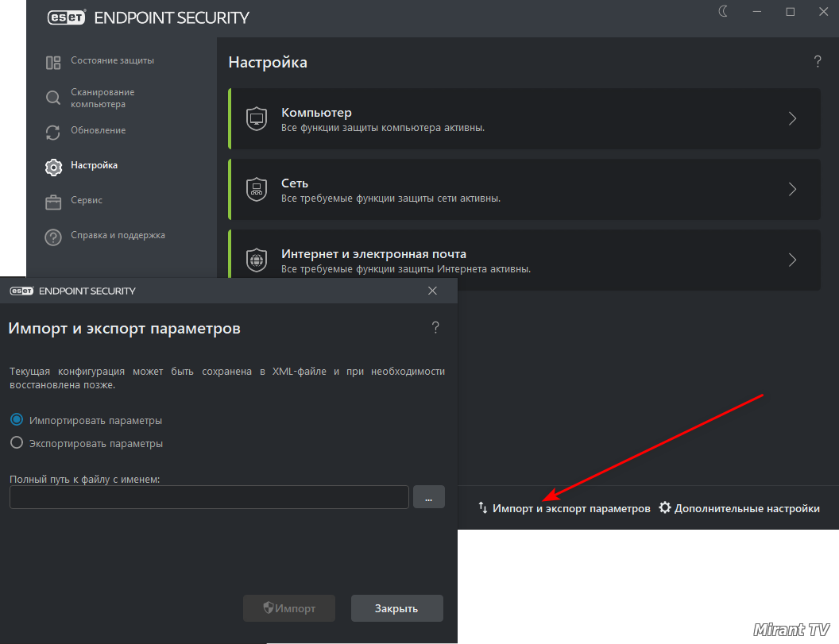This screenshot has width=839, height=644.
Task: Open Настройка menu item
Action: [x=95, y=165]
